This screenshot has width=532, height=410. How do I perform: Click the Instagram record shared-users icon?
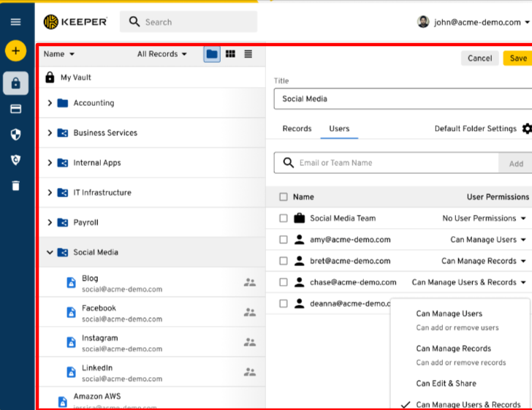tap(250, 342)
